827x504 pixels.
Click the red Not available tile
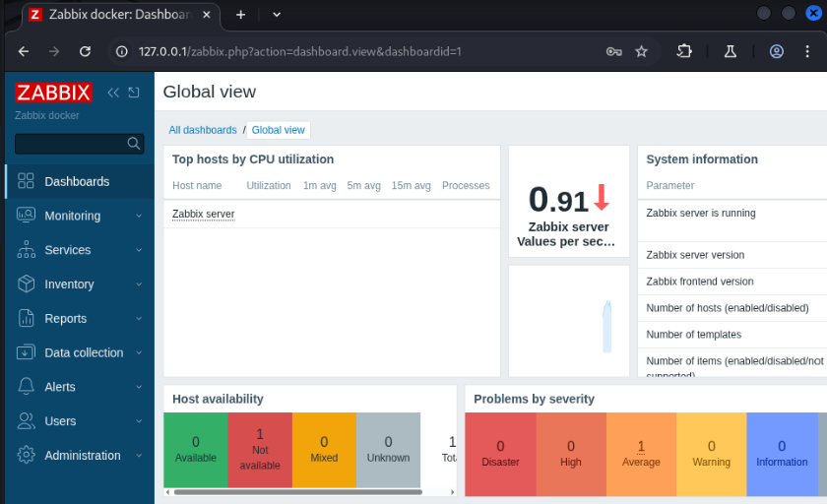[260, 450]
